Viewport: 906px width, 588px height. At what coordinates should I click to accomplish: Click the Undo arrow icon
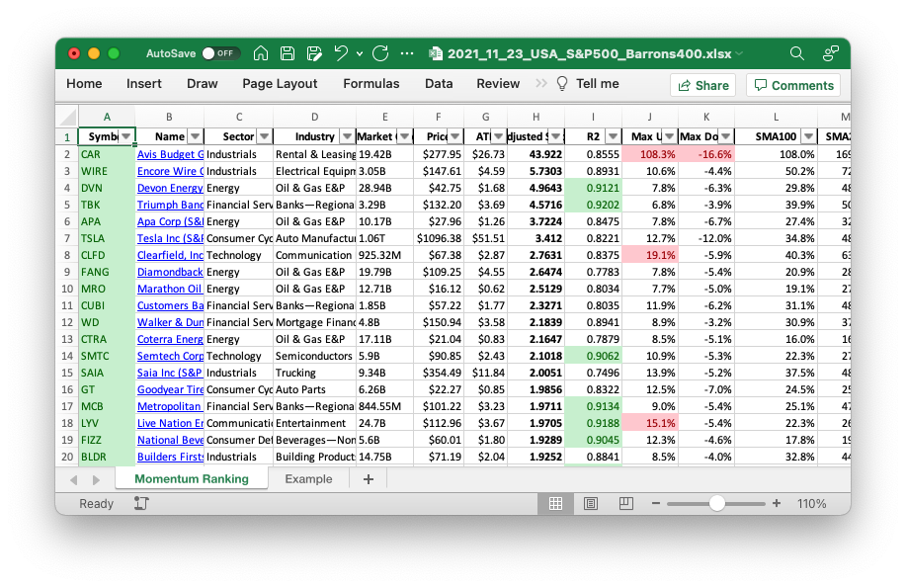coord(341,53)
